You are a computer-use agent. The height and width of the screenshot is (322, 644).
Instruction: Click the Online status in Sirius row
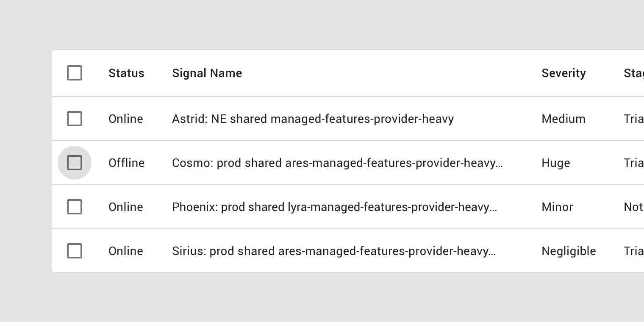125,251
